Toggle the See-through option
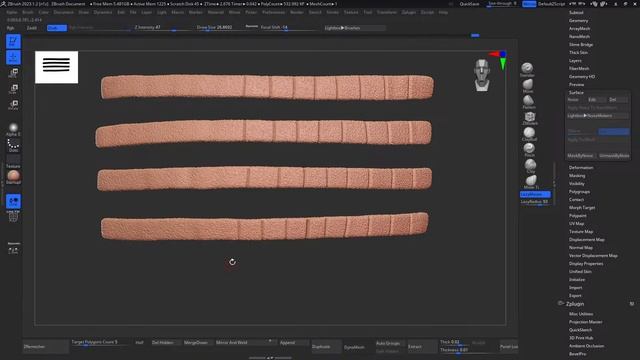640x360 pixels. point(502,4)
